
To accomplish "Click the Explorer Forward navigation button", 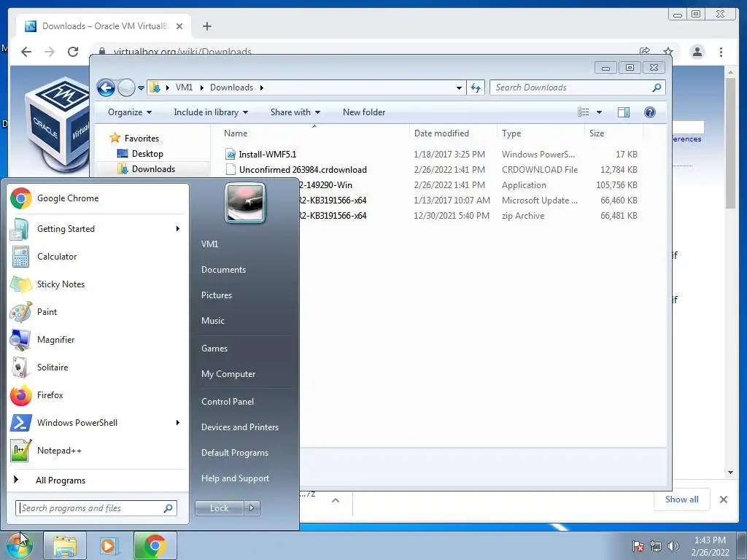I will (x=125, y=87).
